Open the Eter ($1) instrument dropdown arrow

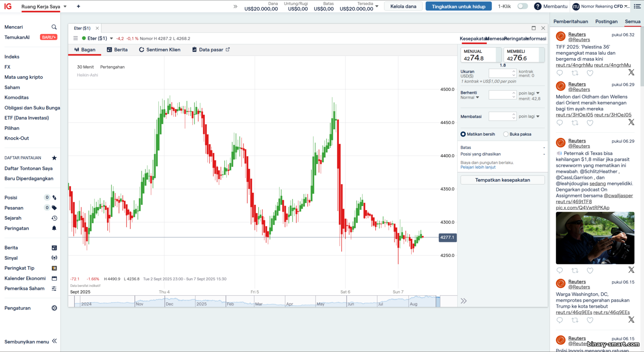coord(112,39)
